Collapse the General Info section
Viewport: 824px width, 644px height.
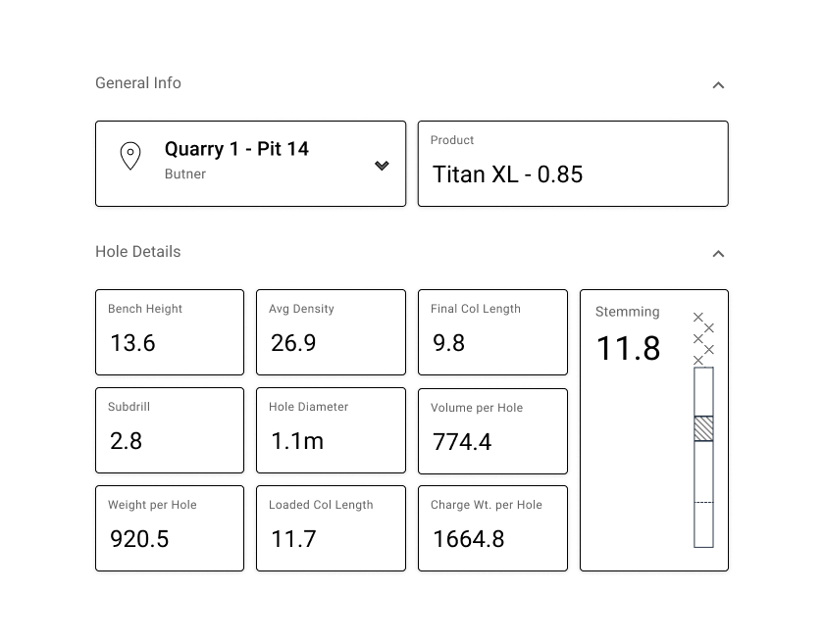point(718,85)
